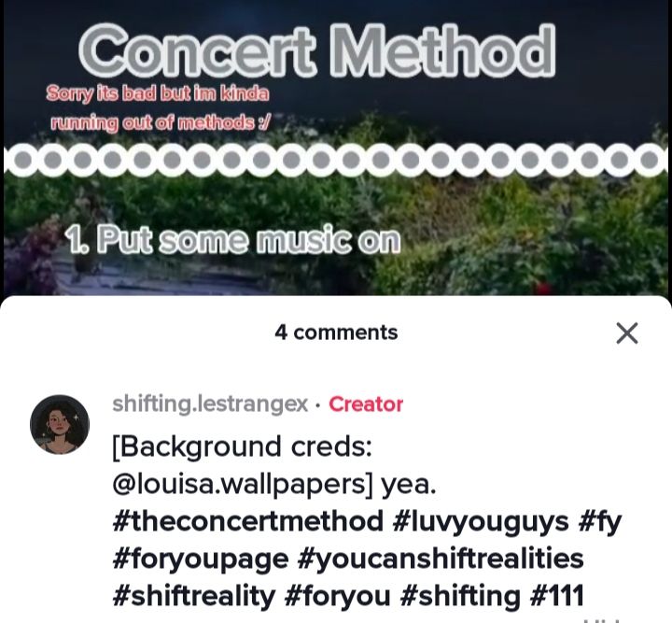Open the #shifting hashtag
This screenshot has width=672, height=623.
pyautogui.click(x=460, y=597)
